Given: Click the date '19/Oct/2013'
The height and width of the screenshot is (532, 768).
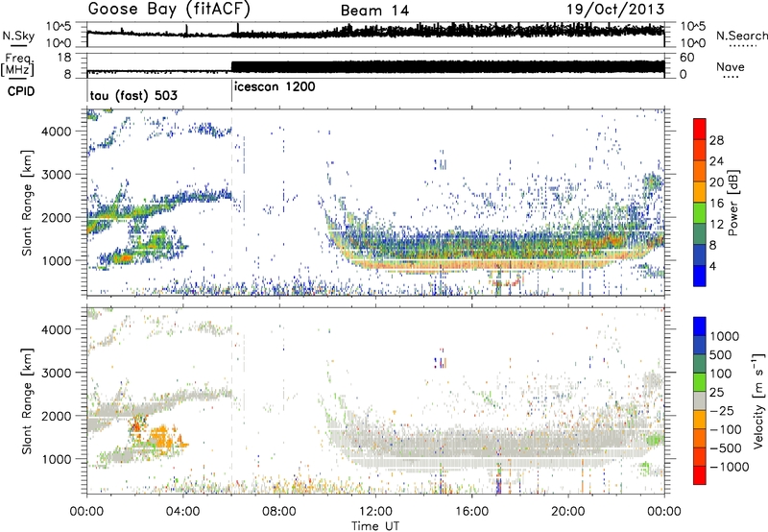Looking at the screenshot, I should click(x=615, y=10).
